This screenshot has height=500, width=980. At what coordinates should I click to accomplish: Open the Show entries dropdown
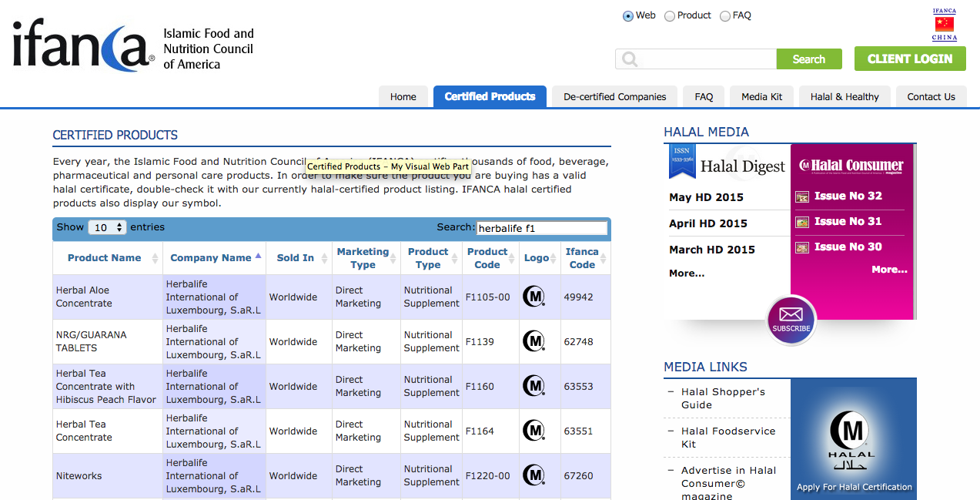tap(107, 227)
